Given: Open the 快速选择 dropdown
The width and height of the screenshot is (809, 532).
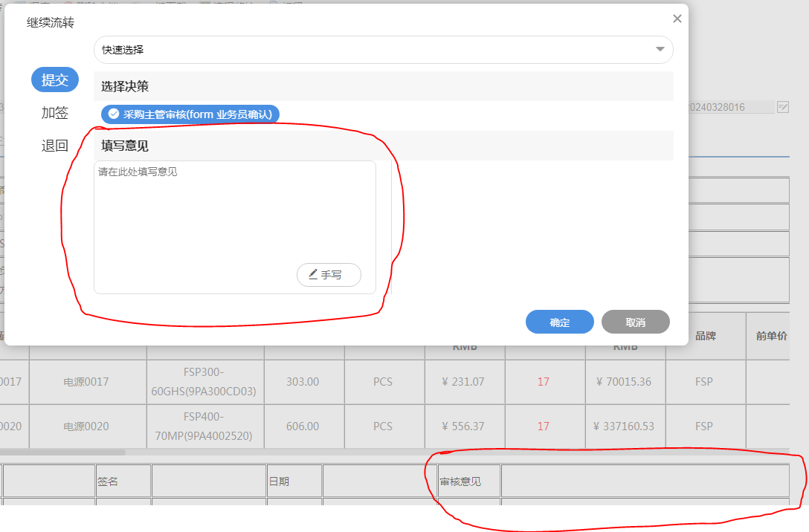Looking at the screenshot, I should point(384,50).
